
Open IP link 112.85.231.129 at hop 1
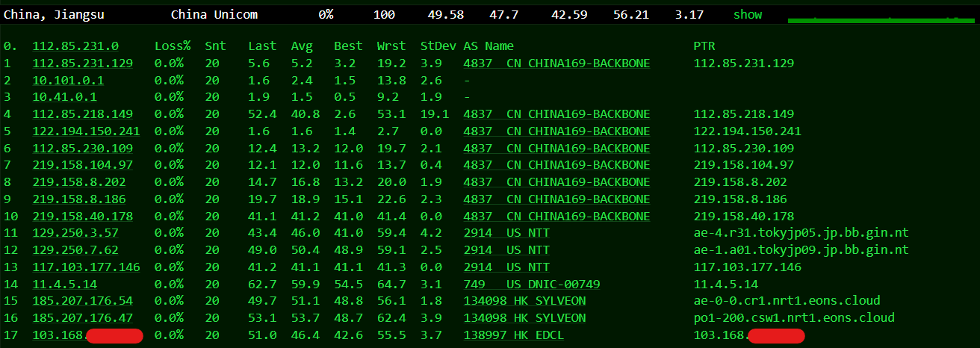(x=83, y=63)
